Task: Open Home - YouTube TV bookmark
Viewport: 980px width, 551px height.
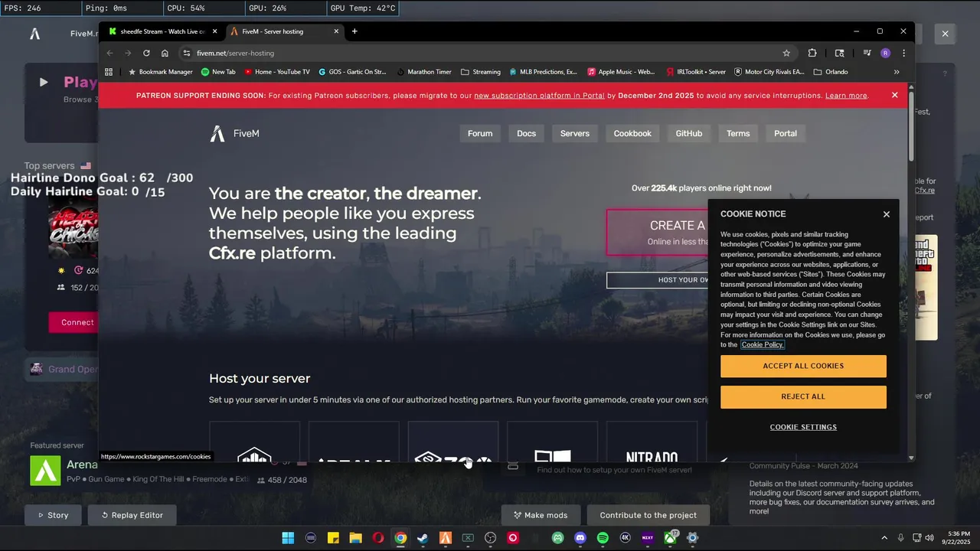Action: (277, 72)
